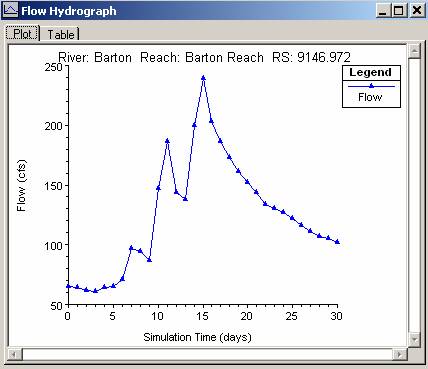
Task: Click the plot title with RS: 9146.972
Action: [204, 58]
